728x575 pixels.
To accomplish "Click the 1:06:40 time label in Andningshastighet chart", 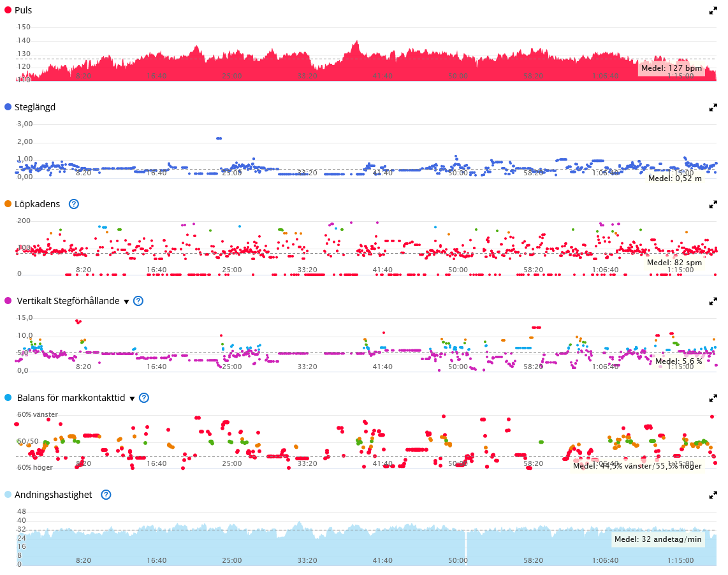I will point(606,560).
